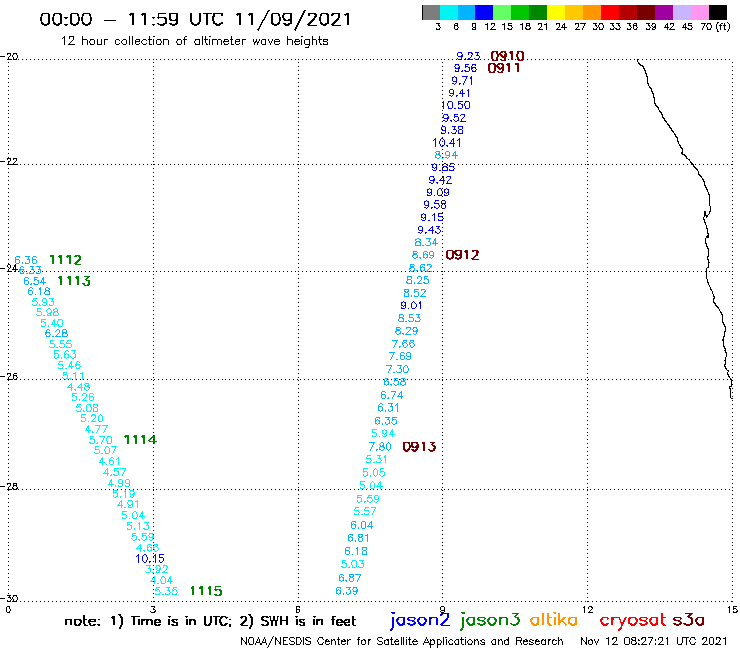Click the '70 (ft)' legend label
The height and width of the screenshot is (650, 740).
pos(715,27)
